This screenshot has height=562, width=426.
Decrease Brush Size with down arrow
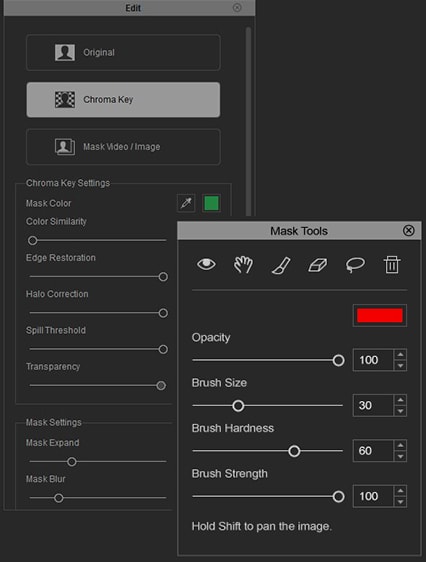click(x=400, y=411)
